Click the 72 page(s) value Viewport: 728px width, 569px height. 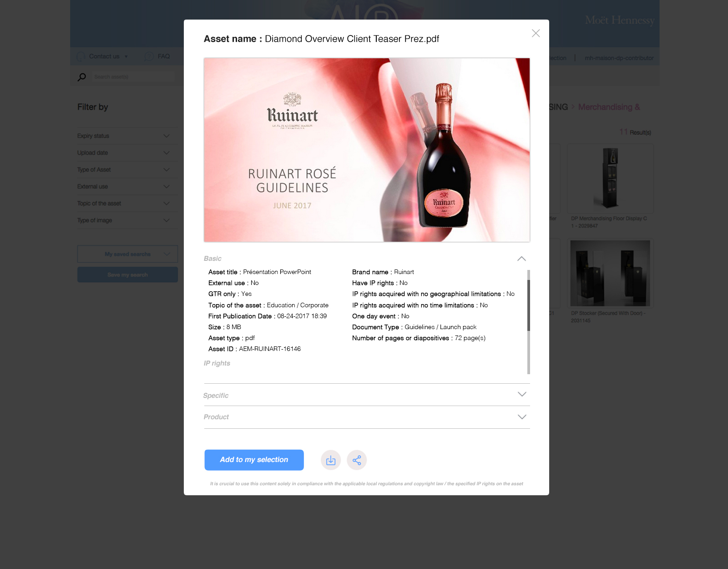coord(470,338)
